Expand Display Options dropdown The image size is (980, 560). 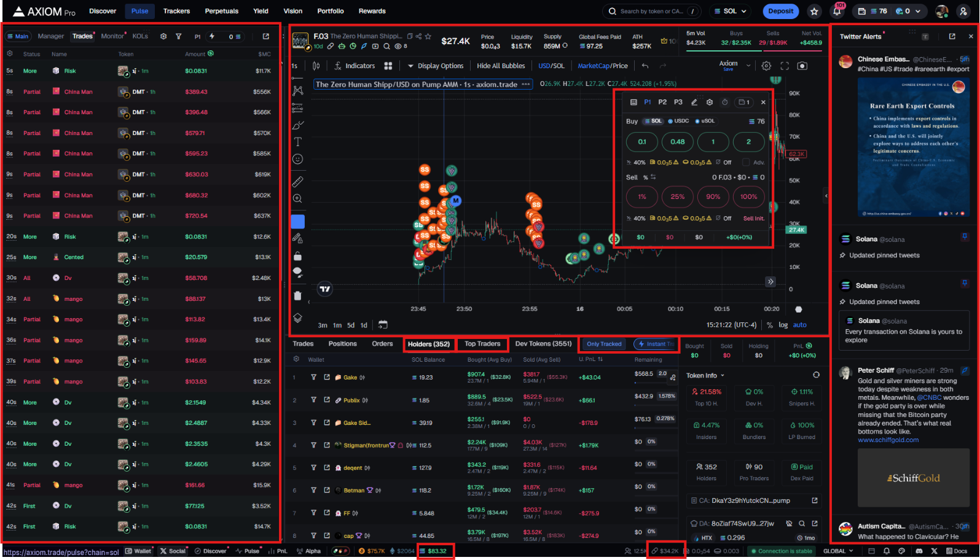click(x=436, y=66)
